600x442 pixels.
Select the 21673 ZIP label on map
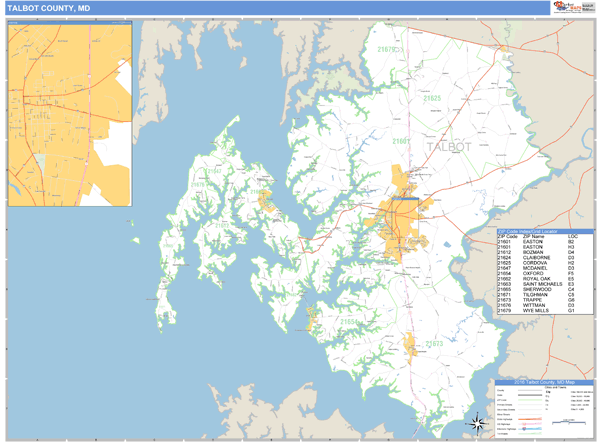click(x=433, y=344)
